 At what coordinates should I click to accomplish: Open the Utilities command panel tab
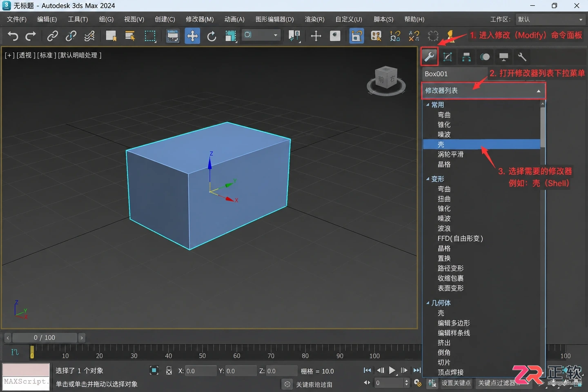(522, 57)
